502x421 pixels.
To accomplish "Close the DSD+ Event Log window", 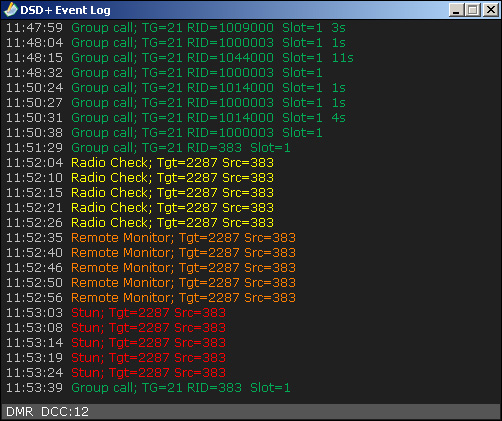I will point(490,10).
